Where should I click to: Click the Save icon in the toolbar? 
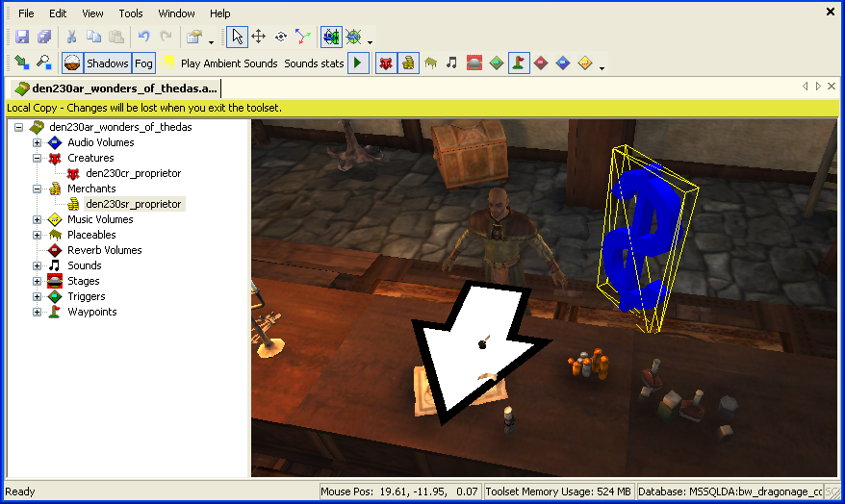click(x=21, y=37)
